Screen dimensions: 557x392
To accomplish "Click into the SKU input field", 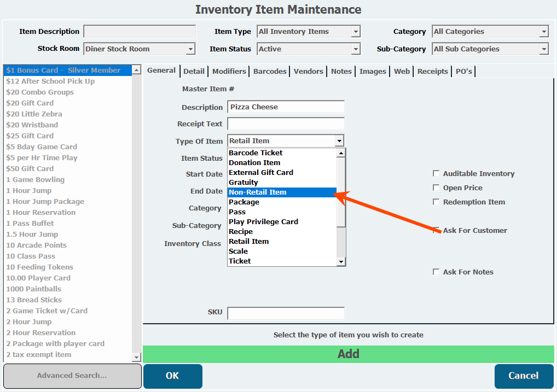I will [286, 313].
